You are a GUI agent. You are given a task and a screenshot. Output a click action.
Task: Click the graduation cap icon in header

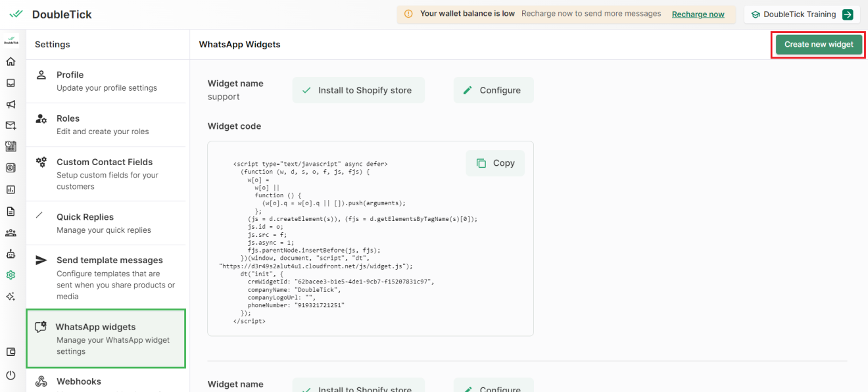pos(756,14)
